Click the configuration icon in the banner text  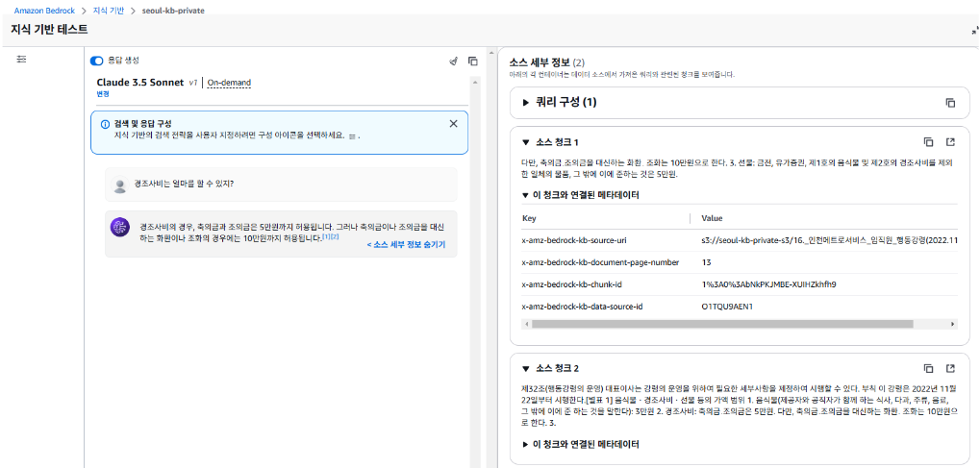pyautogui.click(x=353, y=135)
